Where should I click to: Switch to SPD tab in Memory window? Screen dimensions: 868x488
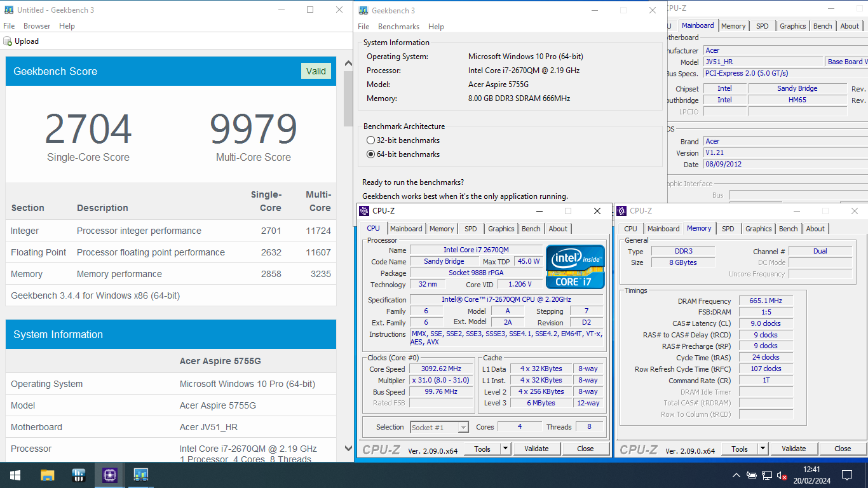click(x=728, y=229)
